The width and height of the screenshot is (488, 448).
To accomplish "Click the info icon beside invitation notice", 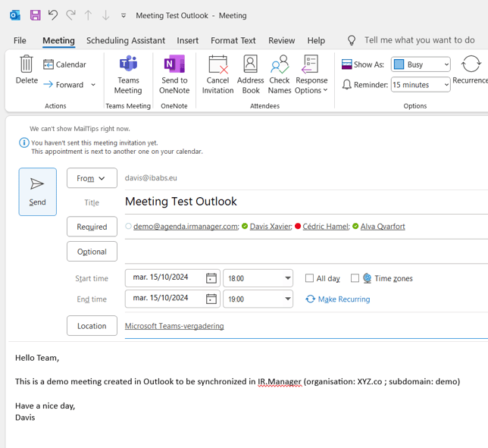I will (24, 143).
